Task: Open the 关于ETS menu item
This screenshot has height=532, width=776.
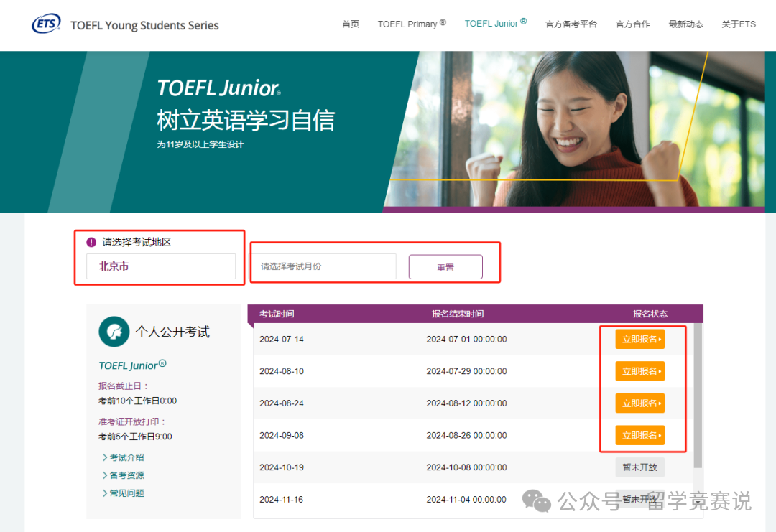Action: [x=739, y=24]
